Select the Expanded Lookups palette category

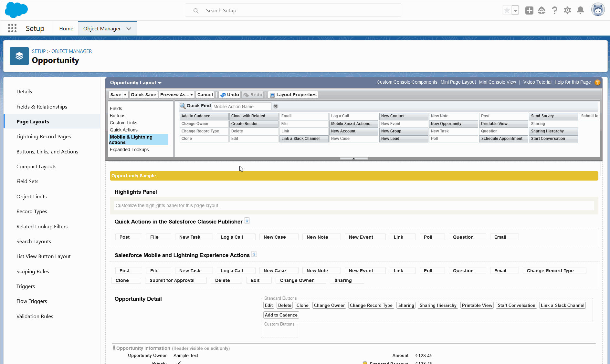coord(129,150)
